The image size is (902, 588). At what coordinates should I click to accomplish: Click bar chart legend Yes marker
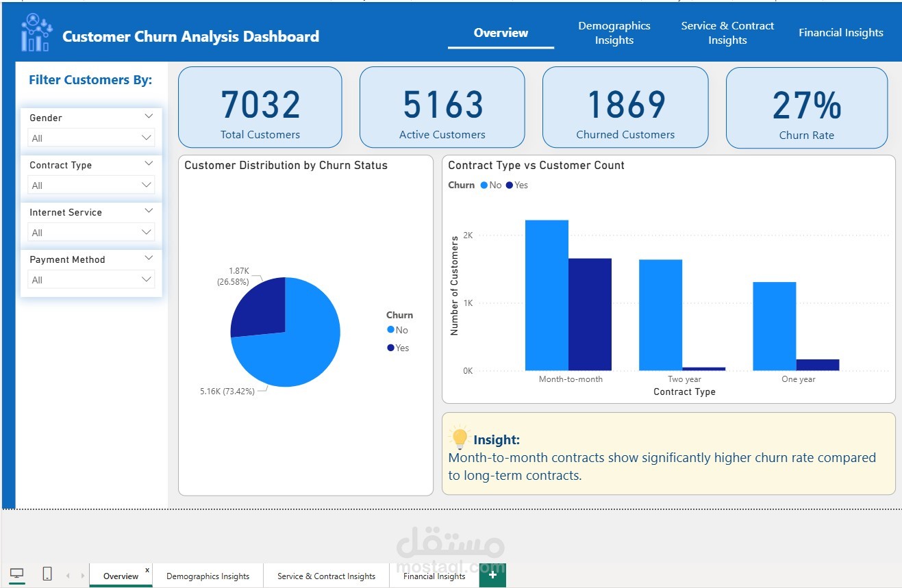click(x=509, y=185)
